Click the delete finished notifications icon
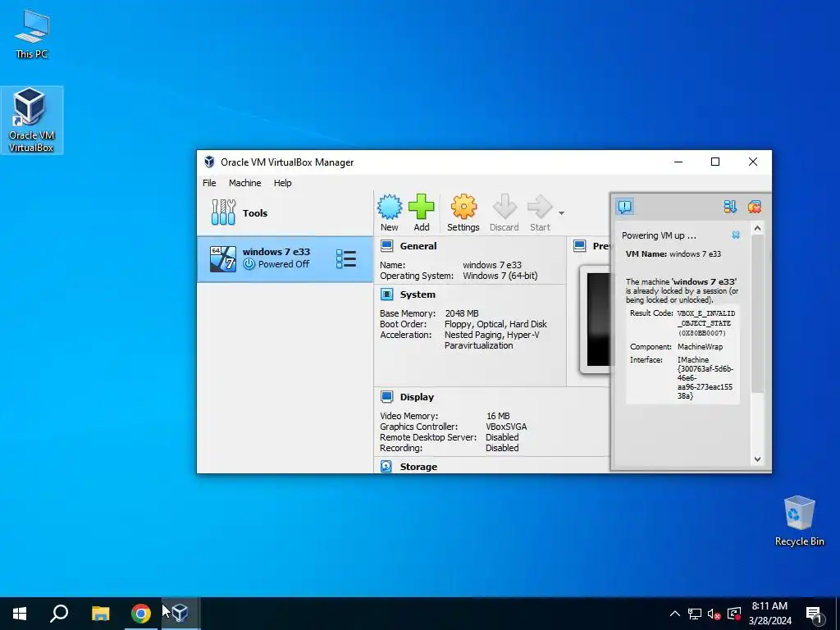Image resolution: width=840 pixels, height=630 pixels. (x=755, y=206)
